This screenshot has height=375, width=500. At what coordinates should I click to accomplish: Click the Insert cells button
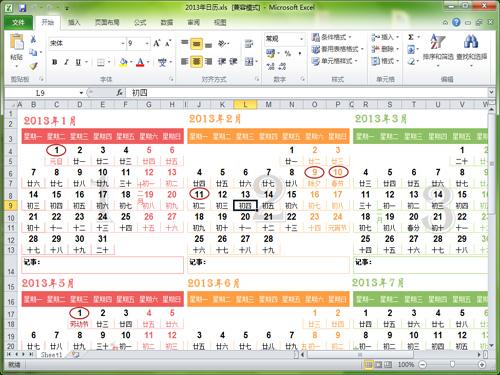pyautogui.click(x=385, y=37)
